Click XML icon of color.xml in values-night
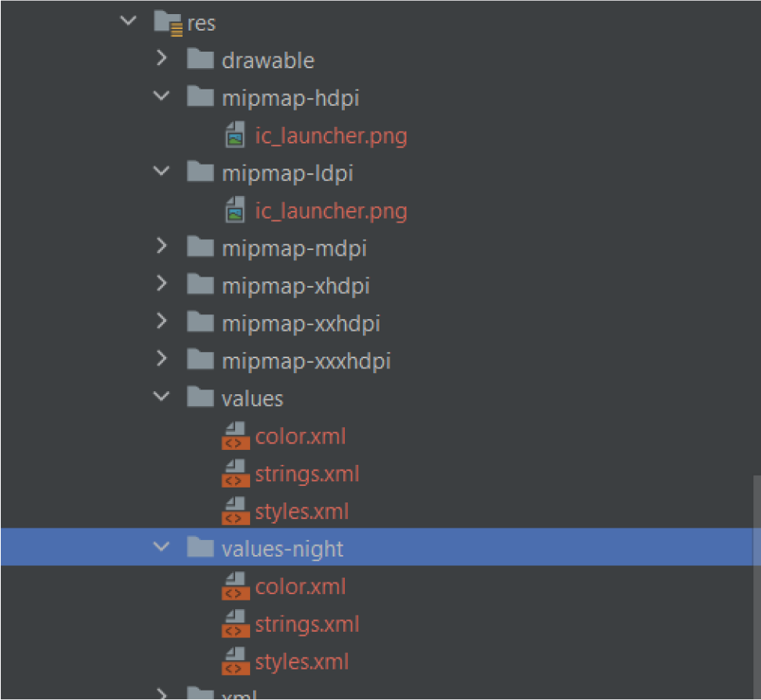The height and width of the screenshot is (700, 761). coord(236,586)
